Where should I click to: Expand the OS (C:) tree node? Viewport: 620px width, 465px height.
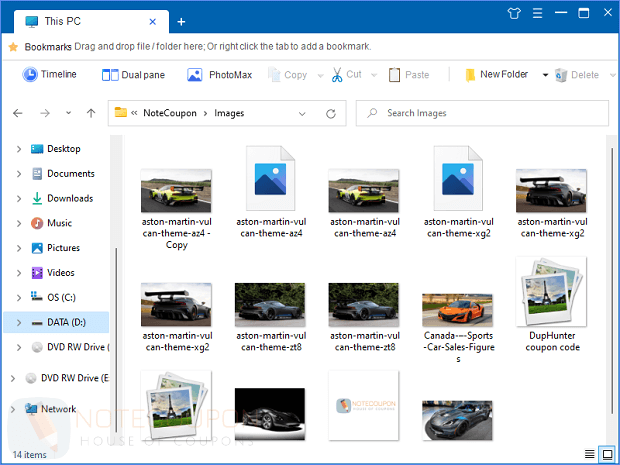[19, 298]
